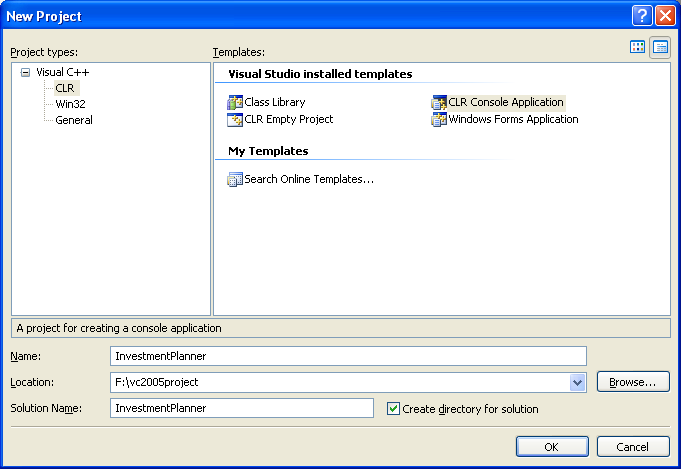Image resolution: width=681 pixels, height=469 pixels.
Task: Collapse the Visual C++ tree node
Action: (x=25, y=72)
